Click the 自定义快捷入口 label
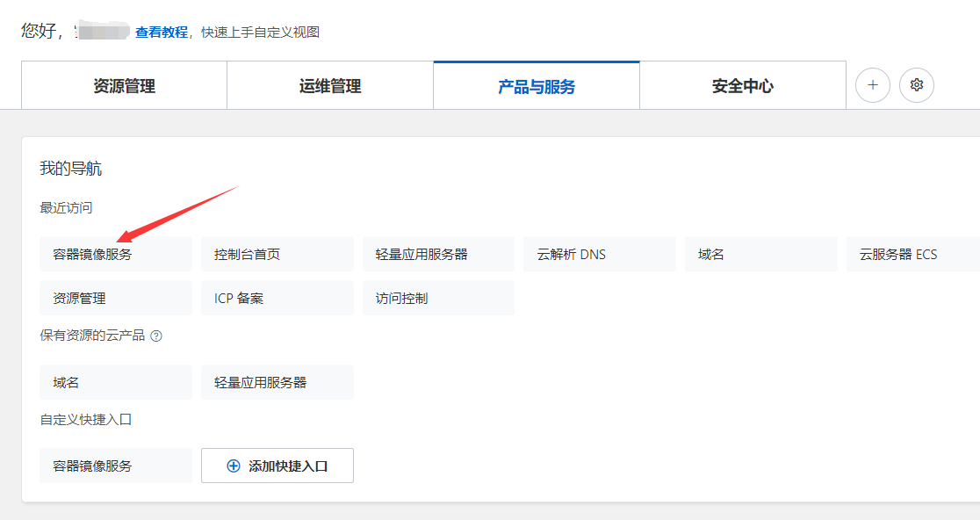Viewport: 980px width, 520px height. point(86,419)
